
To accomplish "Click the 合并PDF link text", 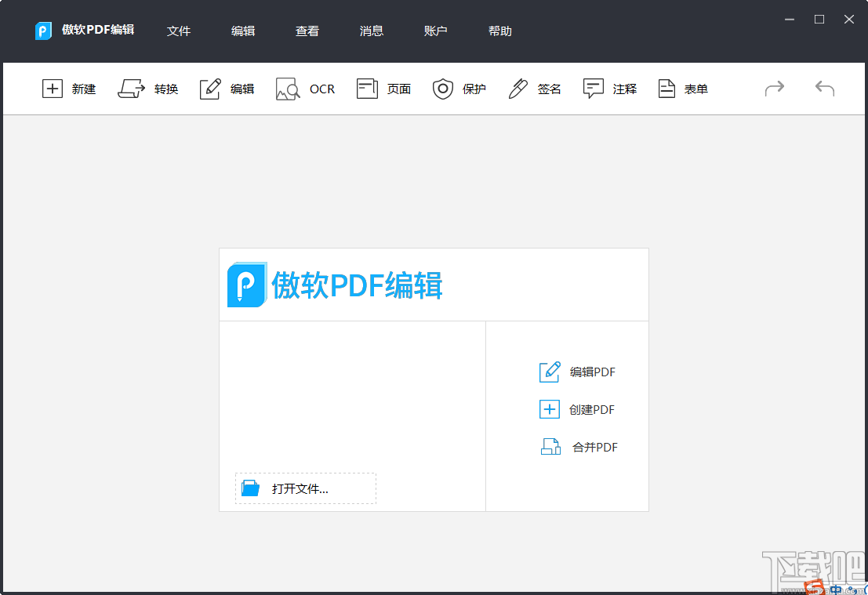I will tap(595, 447).
